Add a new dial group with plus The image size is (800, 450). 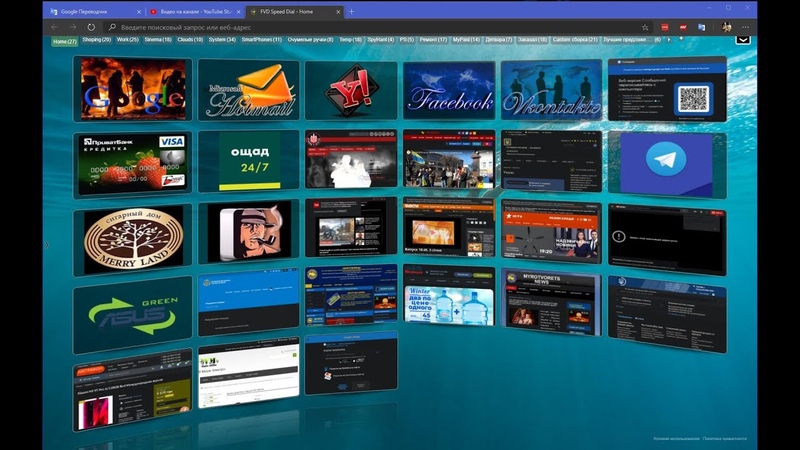coord(681,38)
